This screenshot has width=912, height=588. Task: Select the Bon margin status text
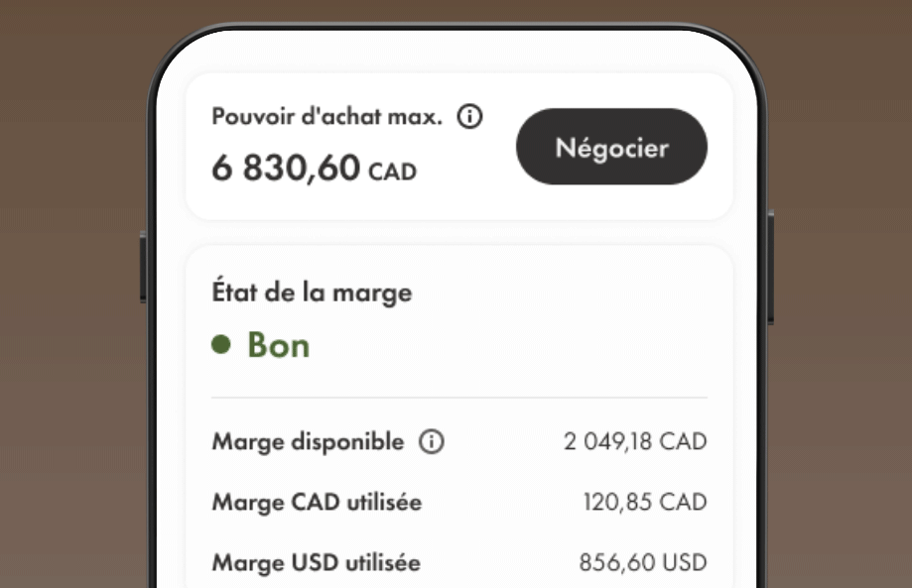[x=279, y=345]
